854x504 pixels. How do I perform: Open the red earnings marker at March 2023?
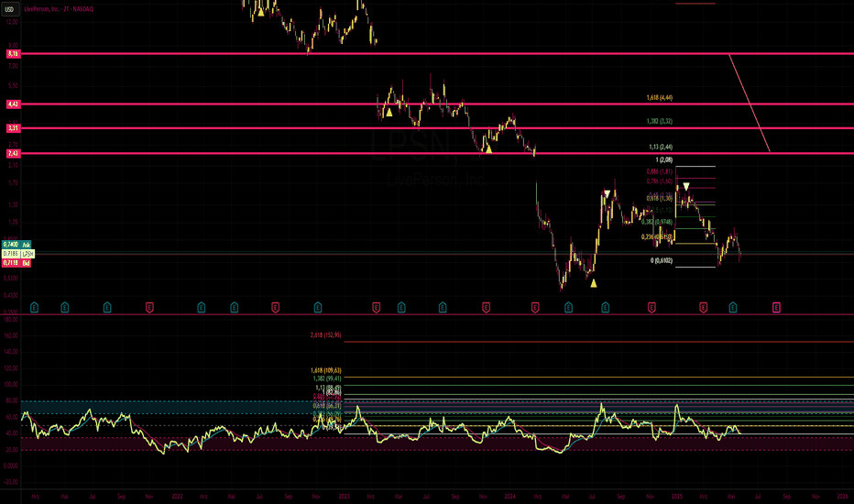(376, 308)
